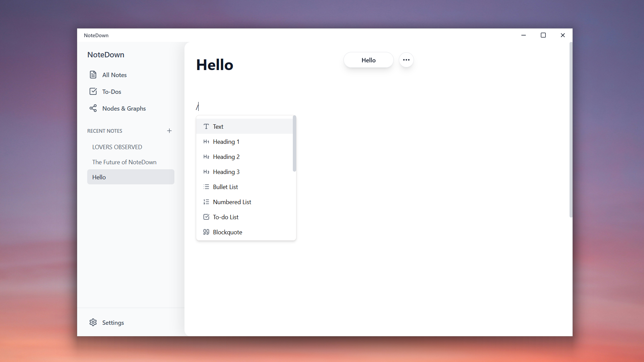This screenshot has width=644, height=362.
Task: Open the ellipsis options menu next to Hello
Action: pyautogui.click(x=406, y=60)
